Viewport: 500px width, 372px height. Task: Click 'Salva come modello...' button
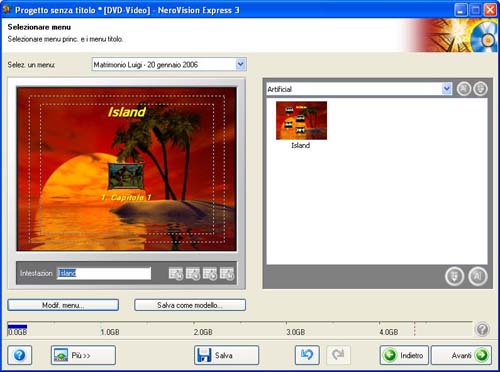tap(190, 305)
